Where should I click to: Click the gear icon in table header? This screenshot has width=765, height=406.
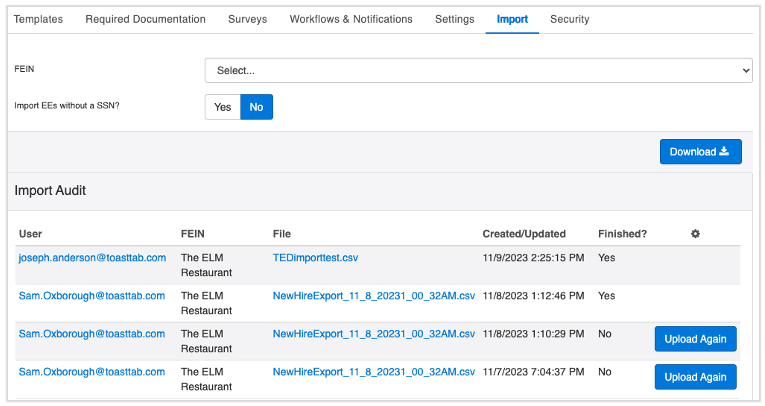coord(695,234)
